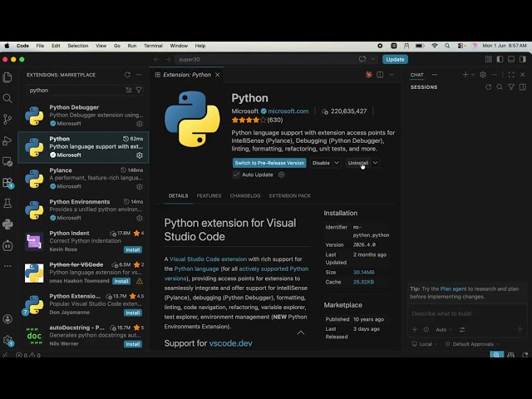Open the Apple menu
Screen dimensions: 532x399
7,46
